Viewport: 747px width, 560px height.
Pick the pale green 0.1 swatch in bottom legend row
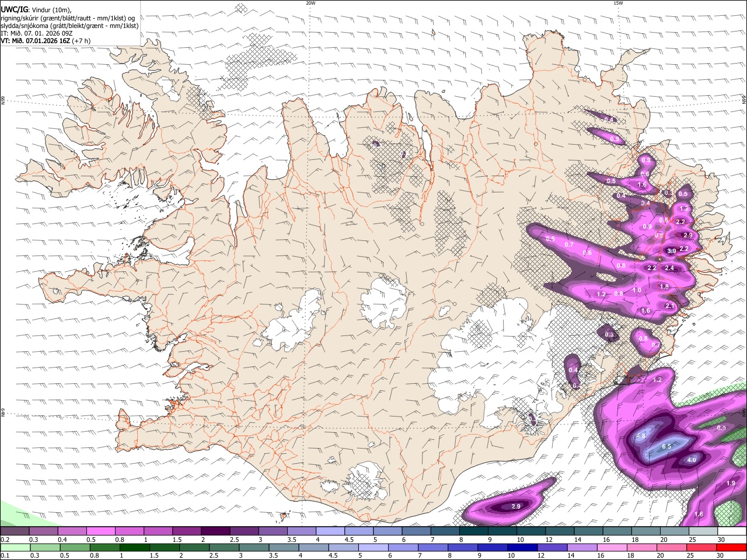pos(15,548)
